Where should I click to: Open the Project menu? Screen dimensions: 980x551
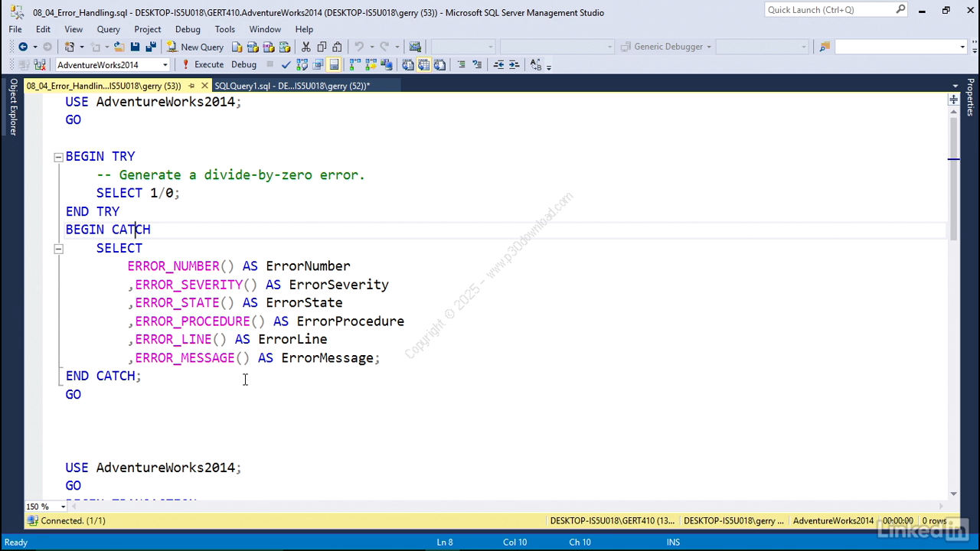point(148,29)
